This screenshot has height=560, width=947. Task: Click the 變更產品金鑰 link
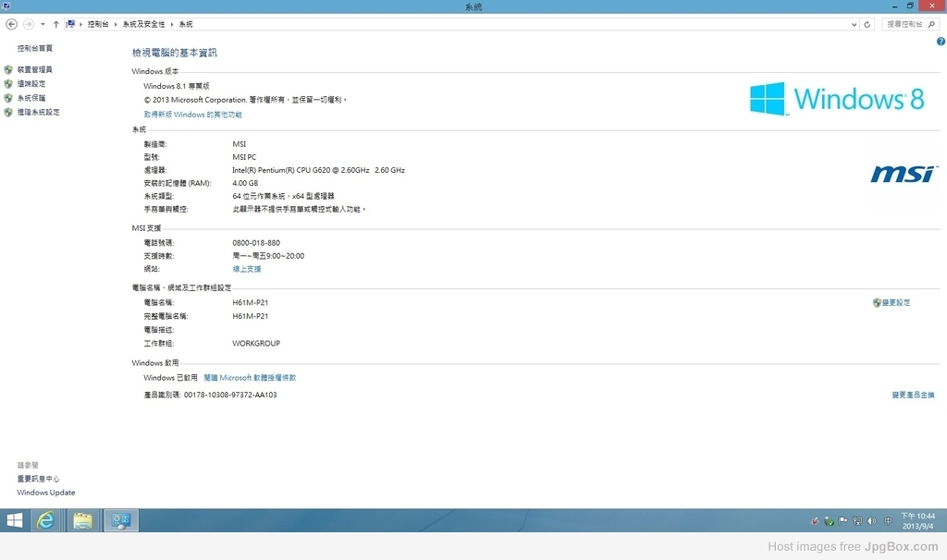[x=912, y=395]
